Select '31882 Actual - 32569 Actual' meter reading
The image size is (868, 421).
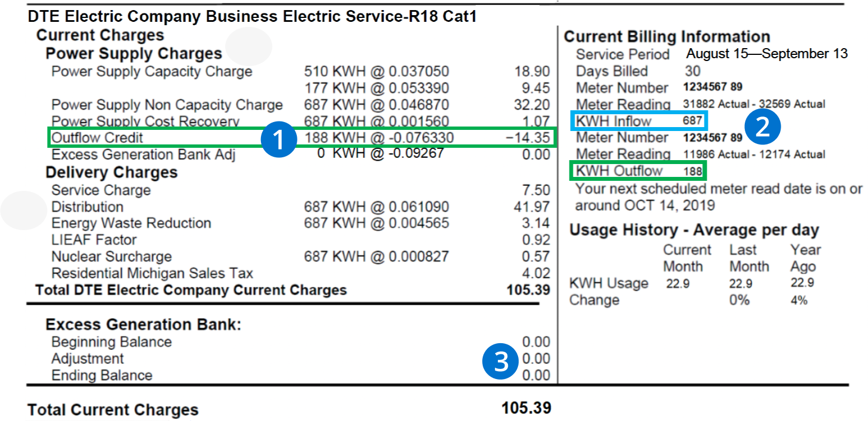tap(754, 104)
